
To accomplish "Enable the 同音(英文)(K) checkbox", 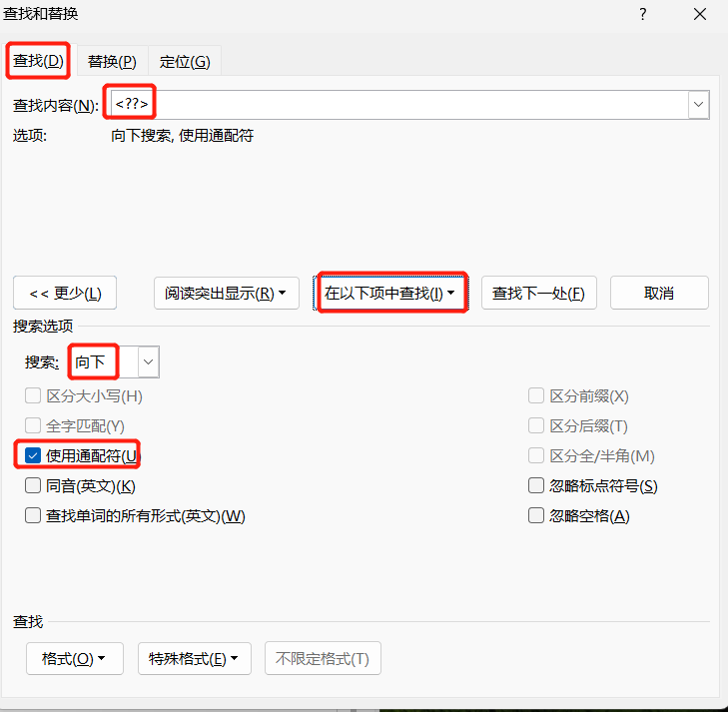I will click(33, 485).
